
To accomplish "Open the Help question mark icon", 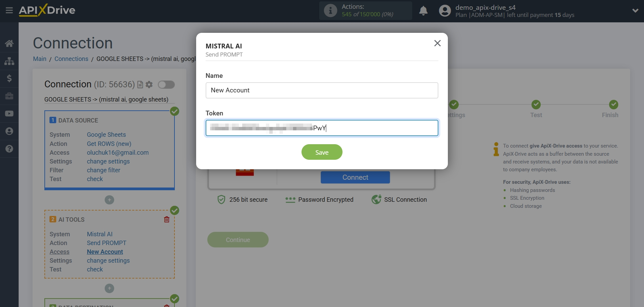I will (x=9, y=149).
